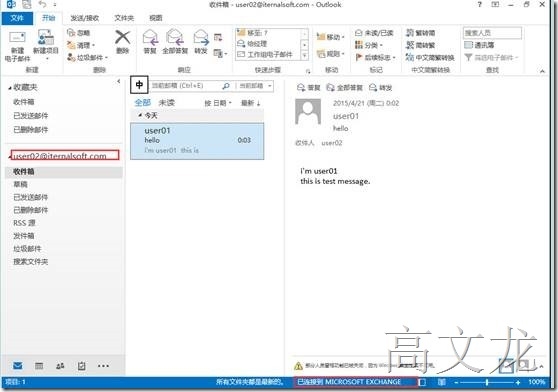Open the Filter Email (筛选电子邮件) dropdown
558x392 pixels.
click(491, 57)
